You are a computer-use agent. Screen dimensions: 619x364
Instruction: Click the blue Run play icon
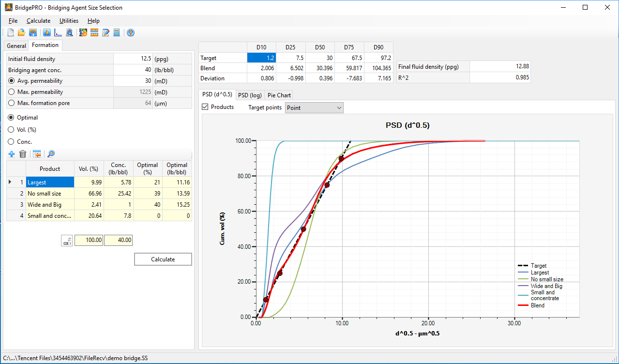pos(47,33)
